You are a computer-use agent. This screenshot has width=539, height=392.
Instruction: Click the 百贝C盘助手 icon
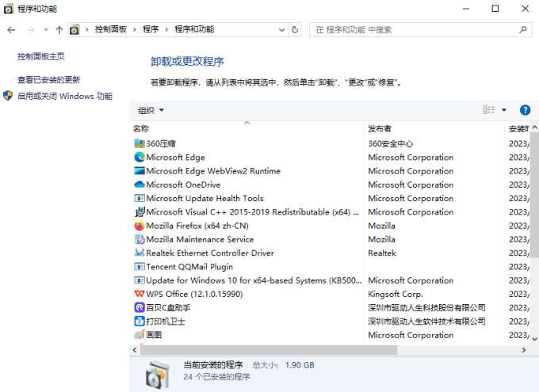tap(140, 307)
